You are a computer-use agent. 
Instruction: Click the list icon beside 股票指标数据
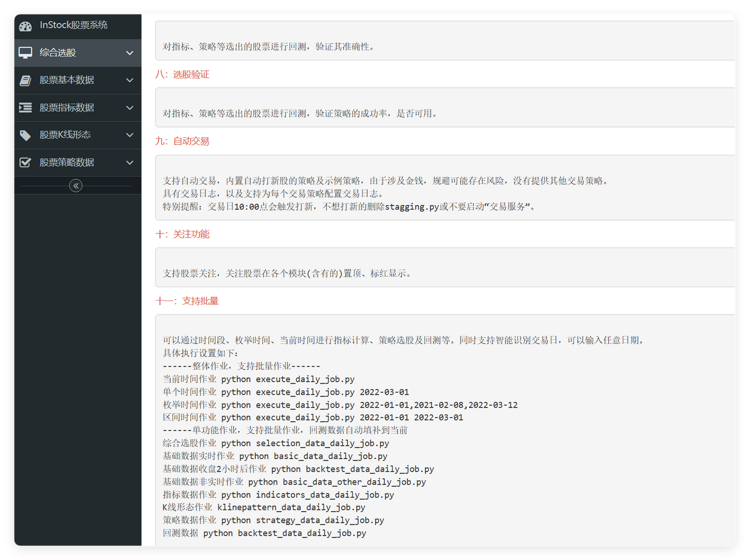point(25,108)
